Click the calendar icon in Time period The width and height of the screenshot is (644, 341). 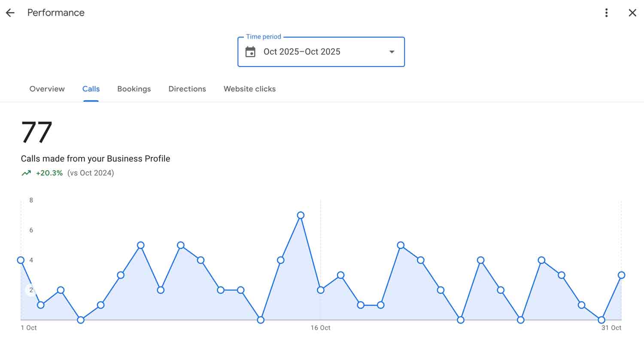tap(250, 52)
